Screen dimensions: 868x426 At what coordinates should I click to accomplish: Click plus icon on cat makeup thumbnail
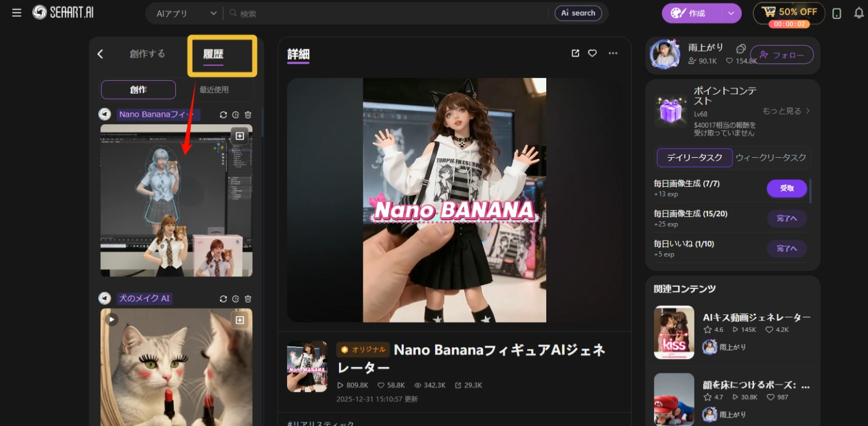240,320
